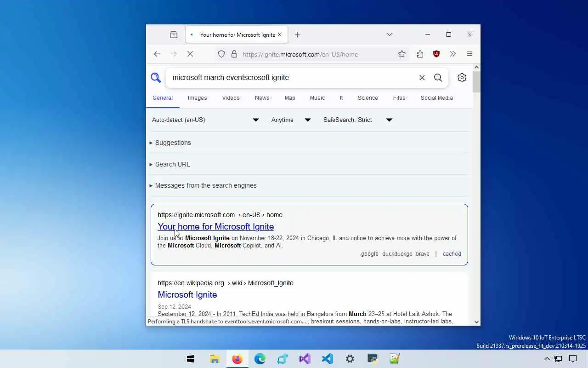
Task: Switch to the It tab
Action: (341, 98)
